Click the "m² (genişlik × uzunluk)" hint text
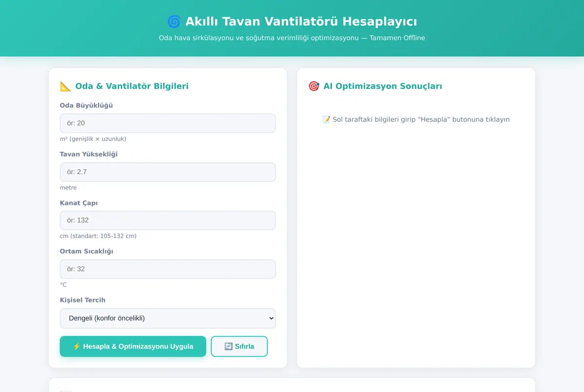This screenshot has height=392, width=584. pos(93,139)
